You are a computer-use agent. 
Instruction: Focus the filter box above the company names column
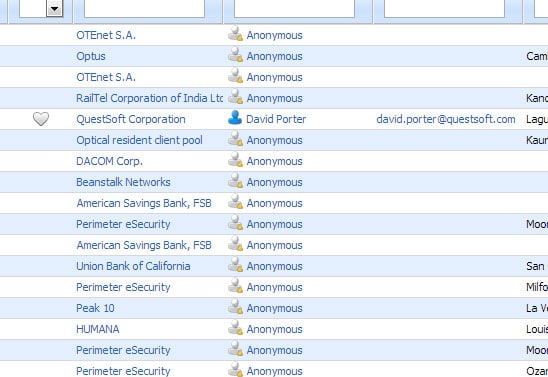click(x=144, y=8)
